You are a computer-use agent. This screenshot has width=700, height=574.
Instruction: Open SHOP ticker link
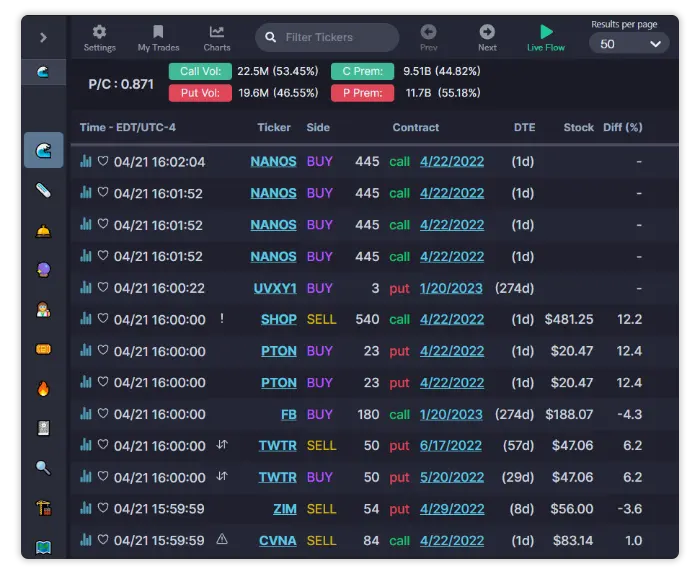pyautogui.click(x=279, y=320)
